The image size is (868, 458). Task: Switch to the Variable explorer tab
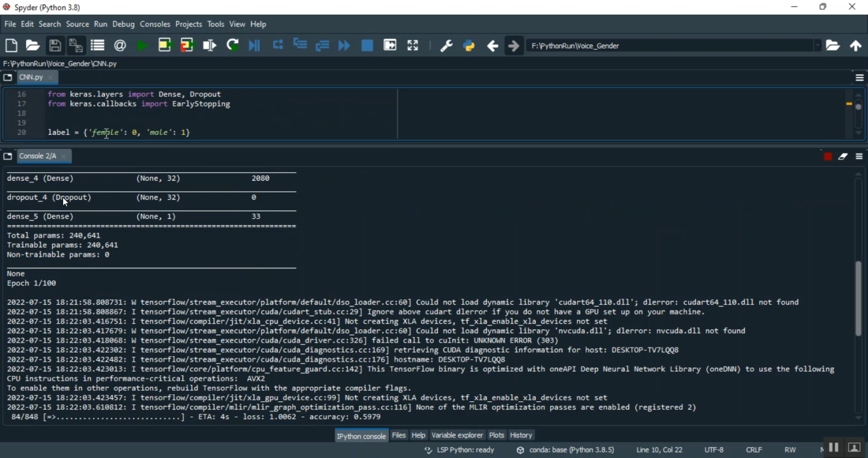(x=457, y=435)
